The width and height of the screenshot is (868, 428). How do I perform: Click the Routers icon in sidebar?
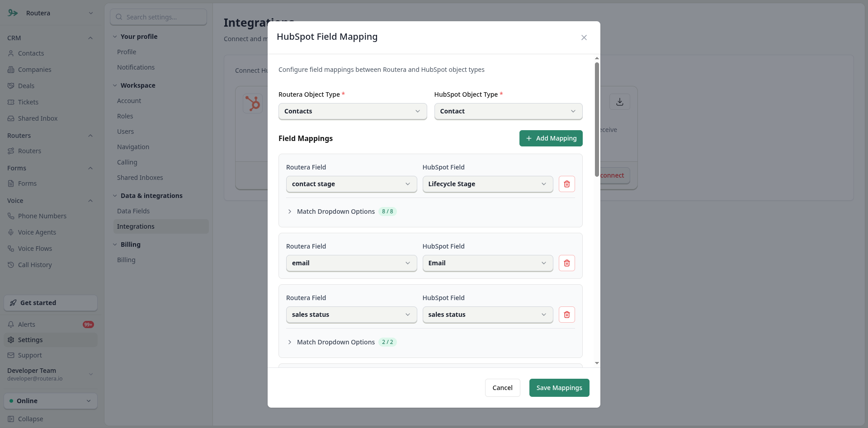[x=11, y=151]
